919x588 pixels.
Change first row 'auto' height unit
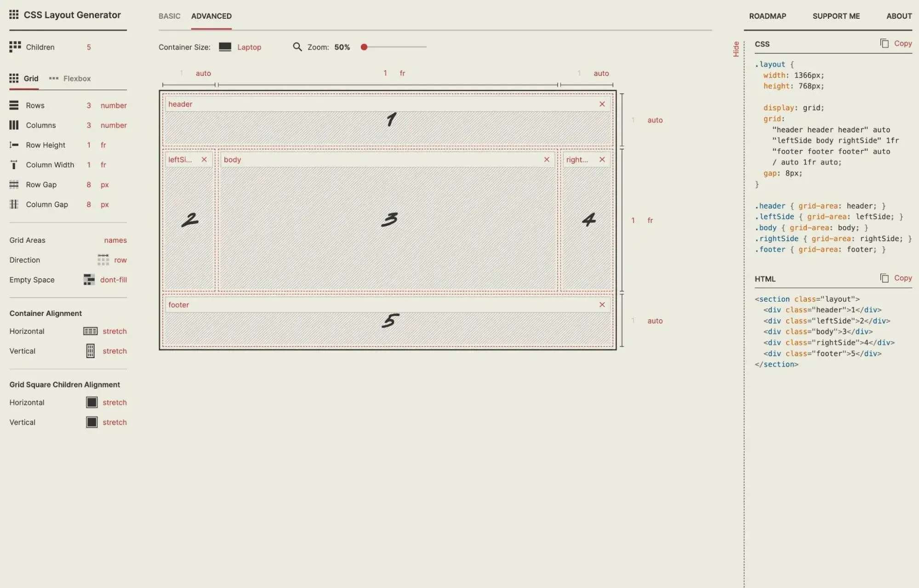(x=655, y=120)
